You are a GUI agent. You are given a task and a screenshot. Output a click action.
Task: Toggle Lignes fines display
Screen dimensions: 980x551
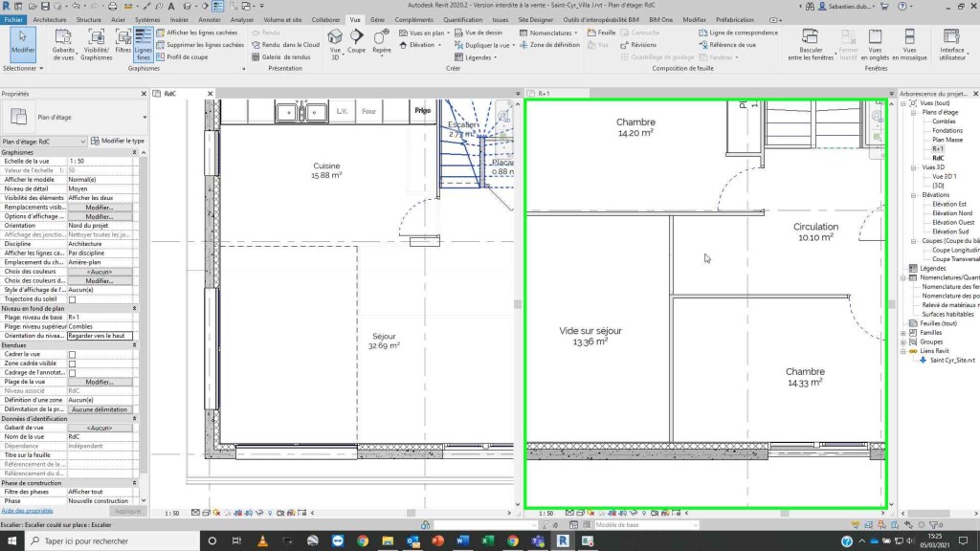tap(144, 44)
